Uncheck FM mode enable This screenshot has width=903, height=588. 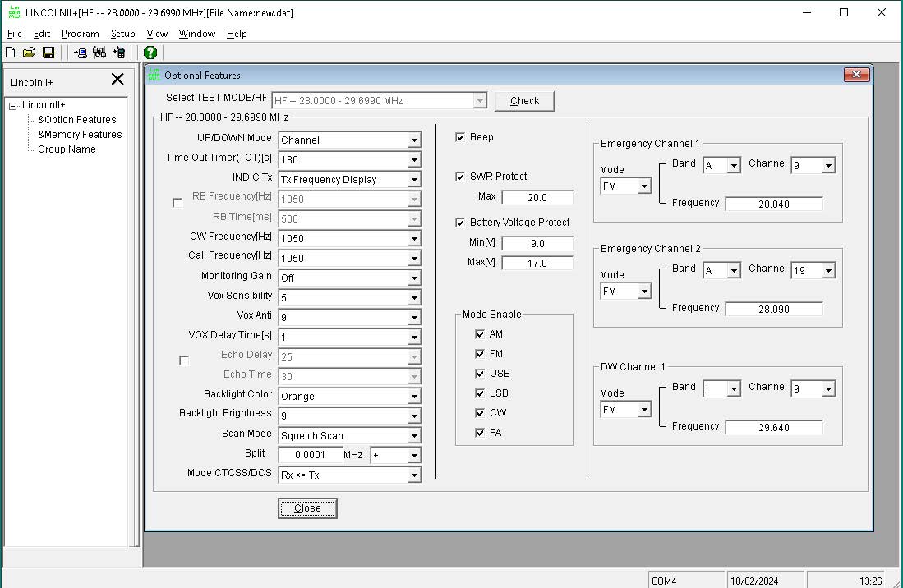(480, 354)
